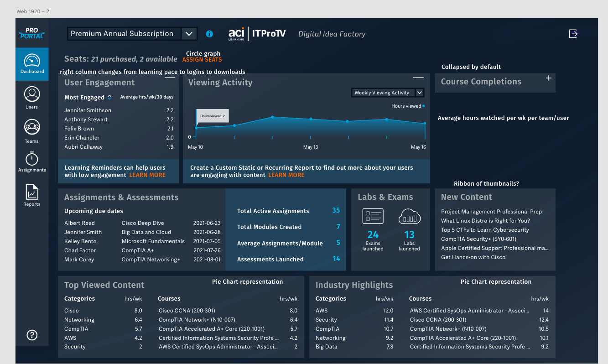Open Get Hands-on with Cisco
The image size is (608, 364).
473,257
